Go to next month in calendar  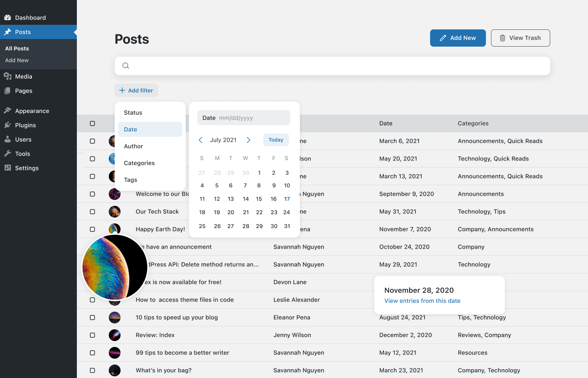(x=248, y=140)
